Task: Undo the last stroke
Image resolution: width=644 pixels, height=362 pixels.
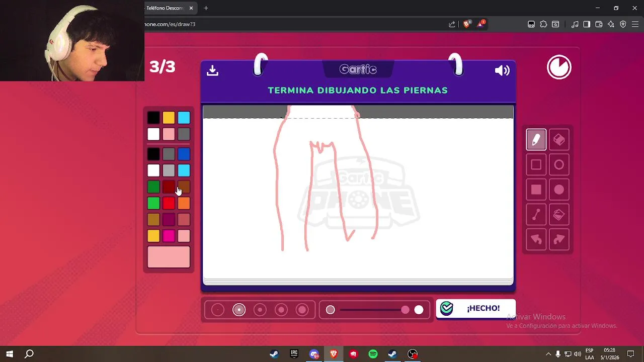Action: click(x=536, y=240)
